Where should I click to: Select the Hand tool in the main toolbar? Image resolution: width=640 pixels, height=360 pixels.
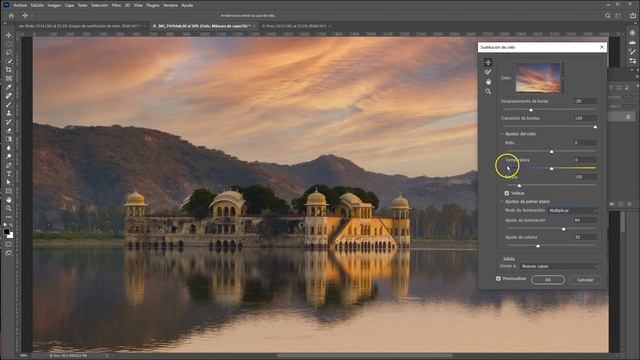pyautogui.click(x=9, y=200)
